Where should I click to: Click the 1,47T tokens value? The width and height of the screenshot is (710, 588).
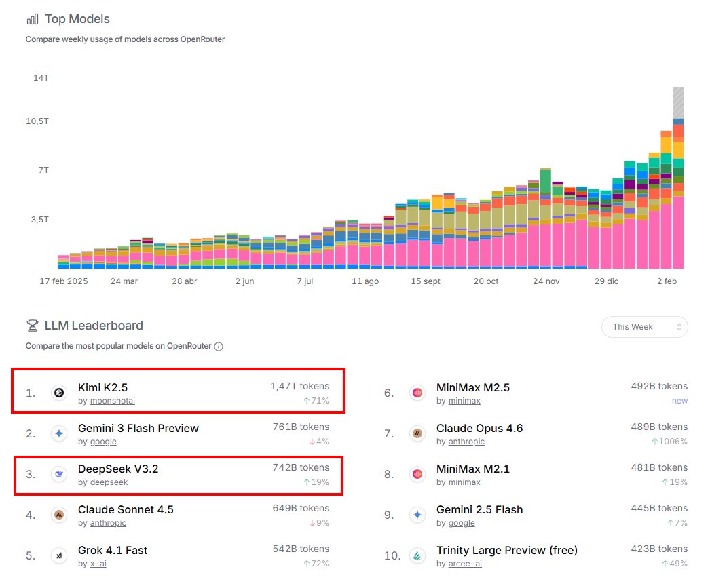pos(300,387)
